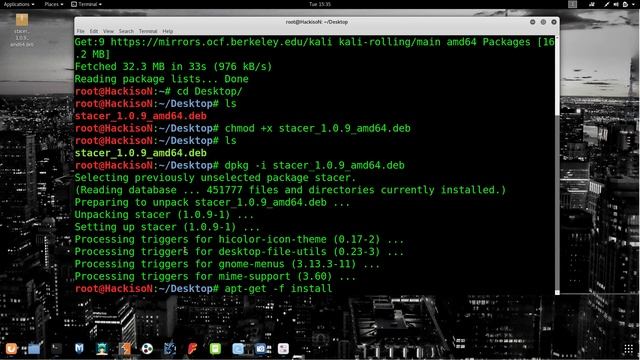
Task: Open the network status tray icon
Action: click(x=591, y=4)
